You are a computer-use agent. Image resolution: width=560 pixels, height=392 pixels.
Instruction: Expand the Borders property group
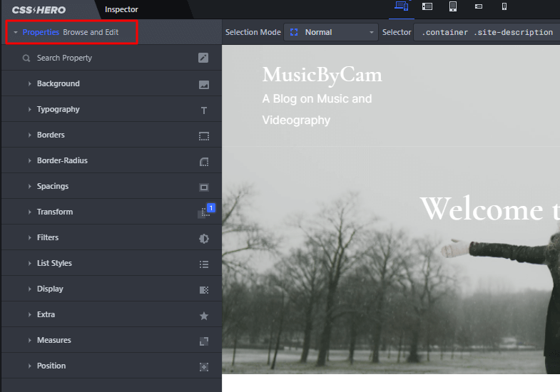click(x=111, y=135)
